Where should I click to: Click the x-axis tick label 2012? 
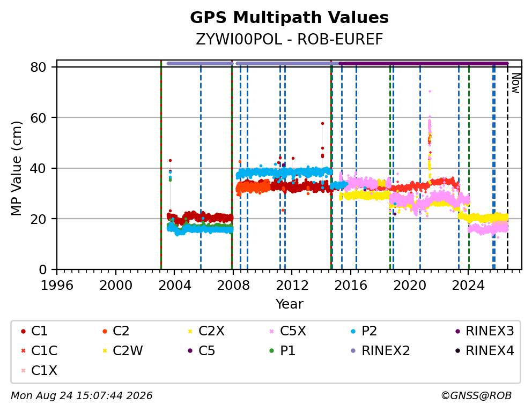pos(292,286)
